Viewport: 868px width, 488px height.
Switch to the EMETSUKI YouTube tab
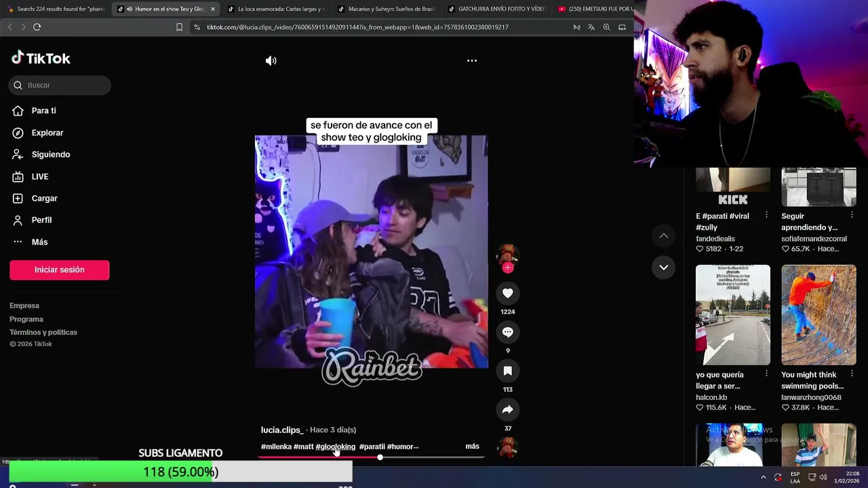pyautogui.click(x=595, y=9)
